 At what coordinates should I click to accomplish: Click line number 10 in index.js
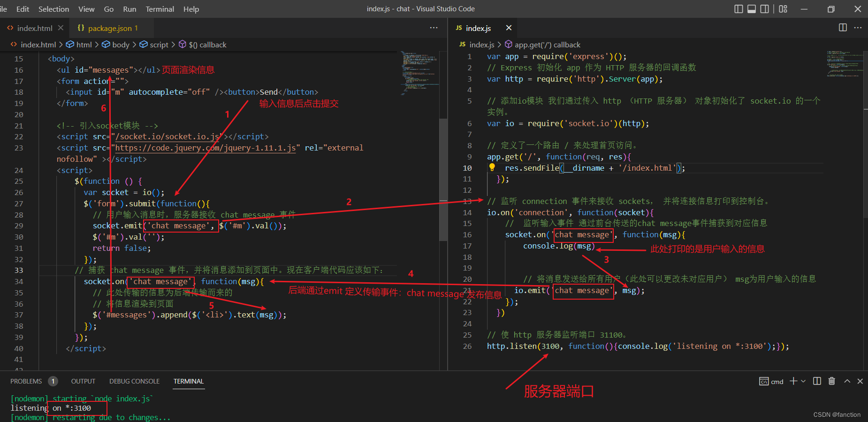click(467, 168)
